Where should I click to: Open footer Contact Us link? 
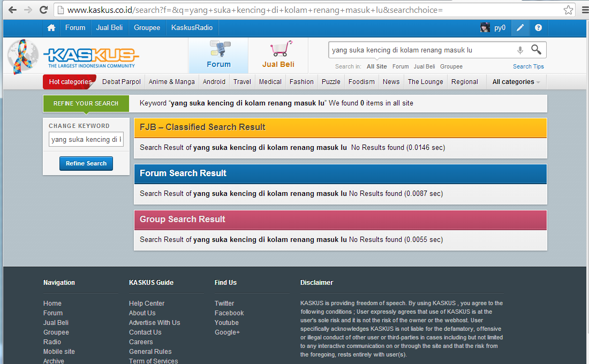pos(145,332)
